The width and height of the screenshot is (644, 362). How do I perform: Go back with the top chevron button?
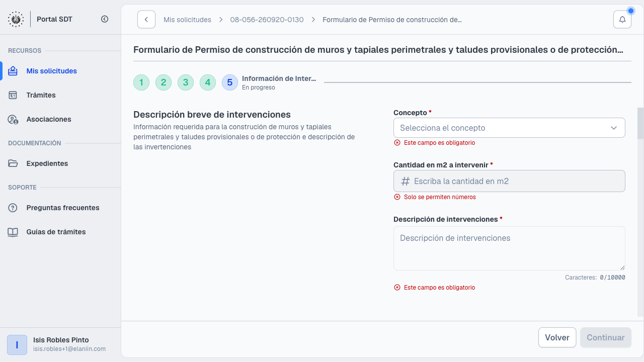(x=146, y=20)
